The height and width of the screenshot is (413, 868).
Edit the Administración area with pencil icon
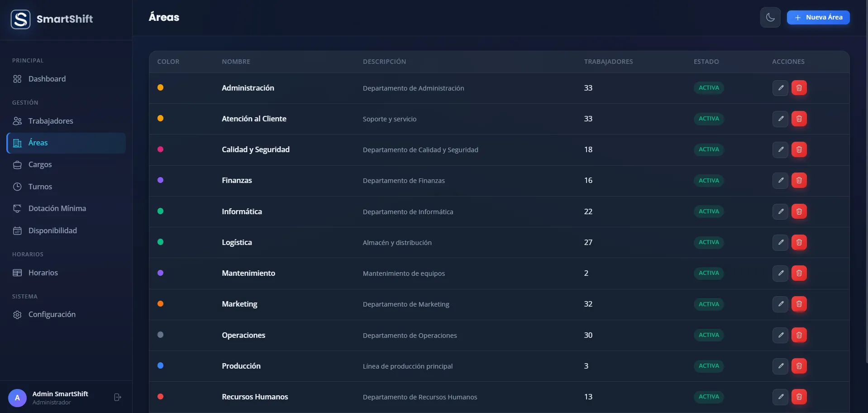click(781, 88)
